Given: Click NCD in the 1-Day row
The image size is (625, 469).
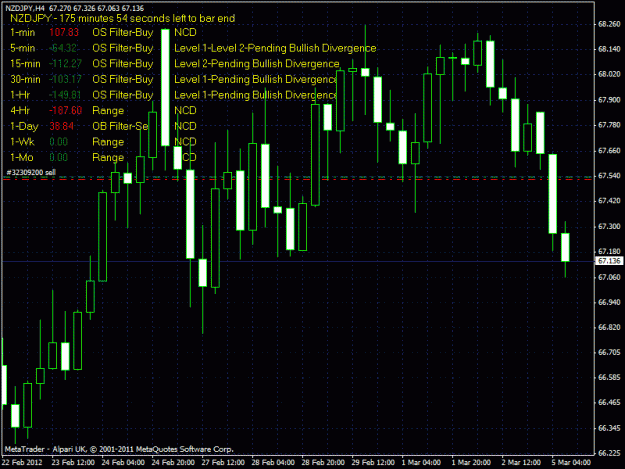Looking at the screenshot, I should [x=185, y=127].
